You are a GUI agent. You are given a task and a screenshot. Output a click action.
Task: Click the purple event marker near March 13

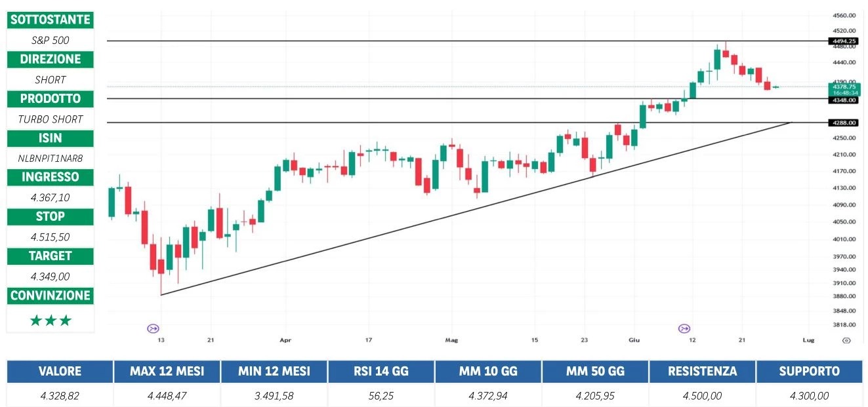point(154,328)
